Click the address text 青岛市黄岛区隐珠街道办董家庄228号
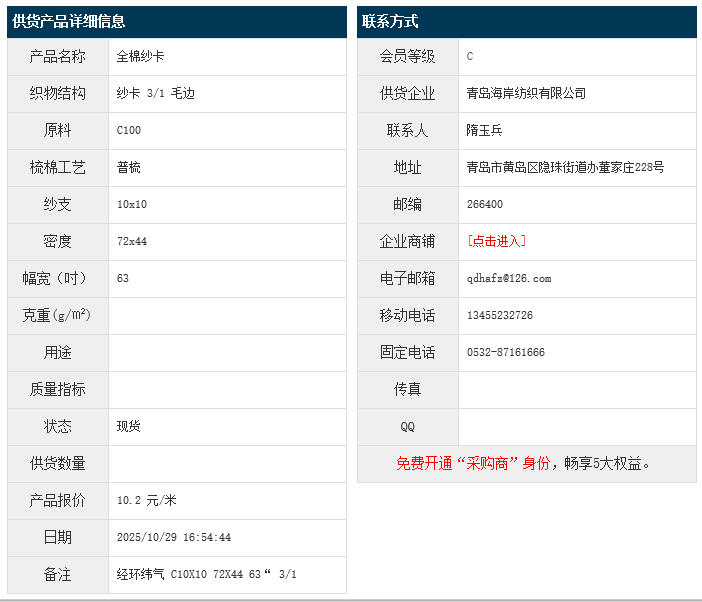 pos(565,167)
